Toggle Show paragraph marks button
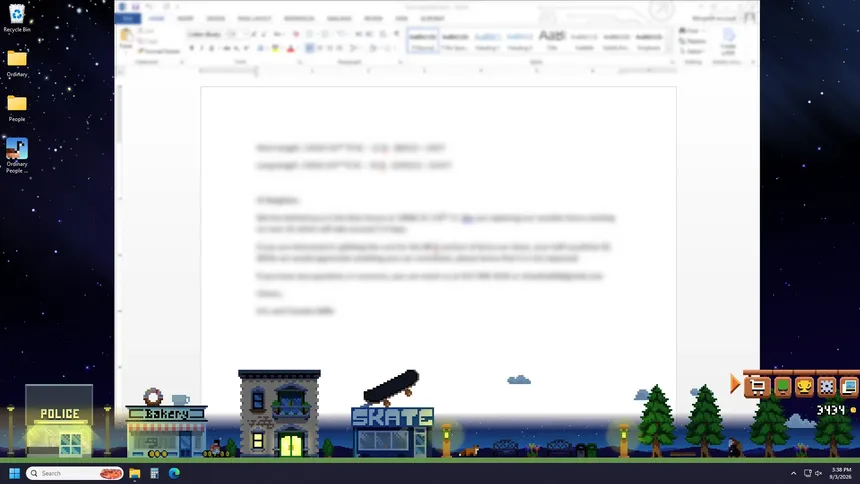860x484 pixels. pyautogui.click(x=397, y=34)
